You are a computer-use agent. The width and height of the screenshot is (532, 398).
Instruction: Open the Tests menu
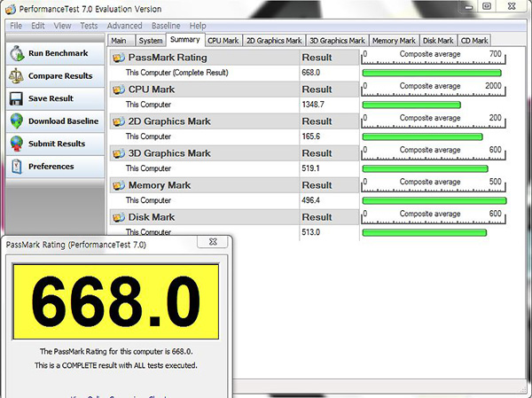pos(89,26)
